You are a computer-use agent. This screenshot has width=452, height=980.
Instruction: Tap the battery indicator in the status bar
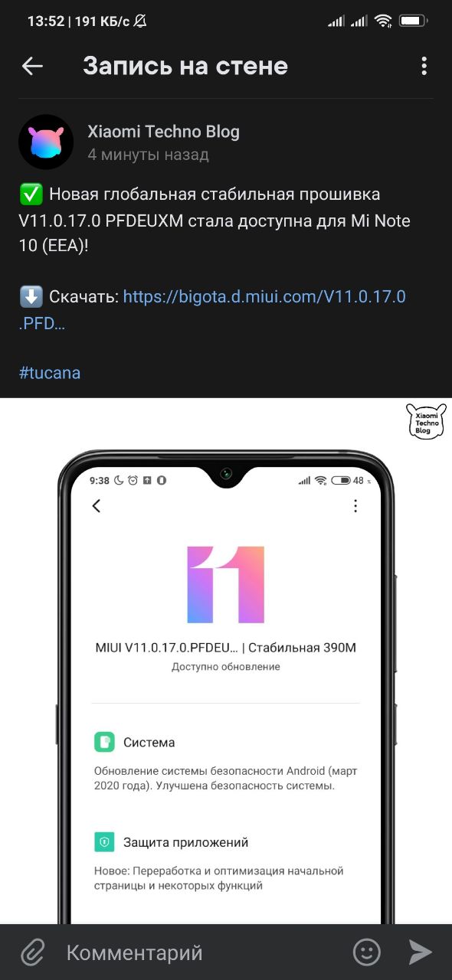click(x=414, y=21)
